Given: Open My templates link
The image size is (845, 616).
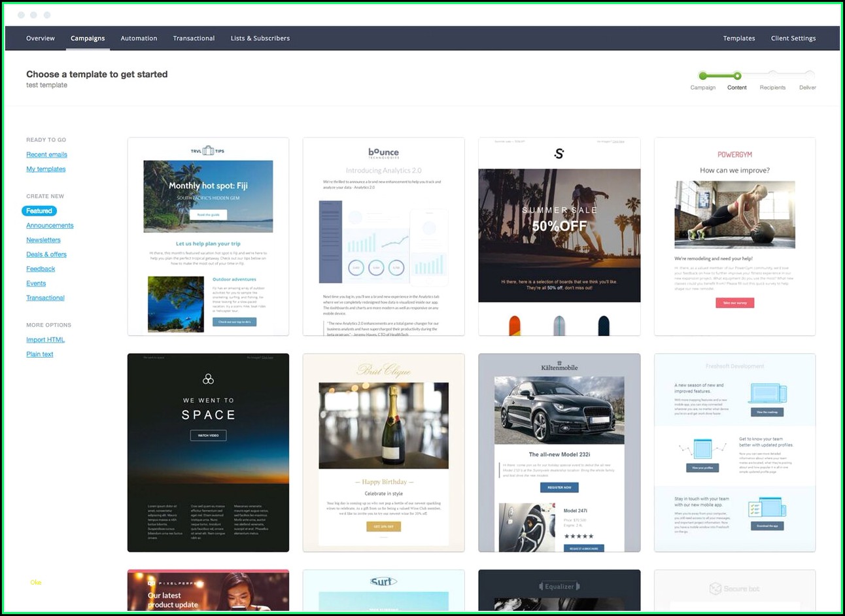Looking at the screenshot, I should click(46, 169).
